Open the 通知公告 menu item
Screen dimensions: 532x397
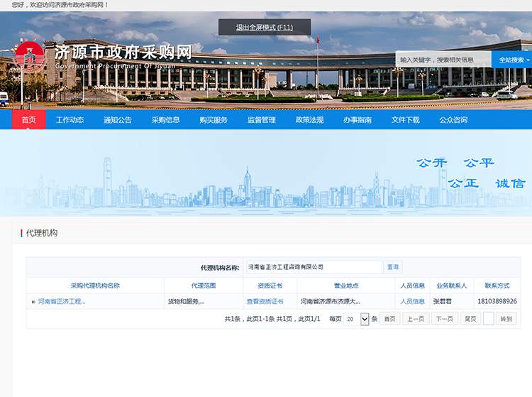tap(118, 120)
